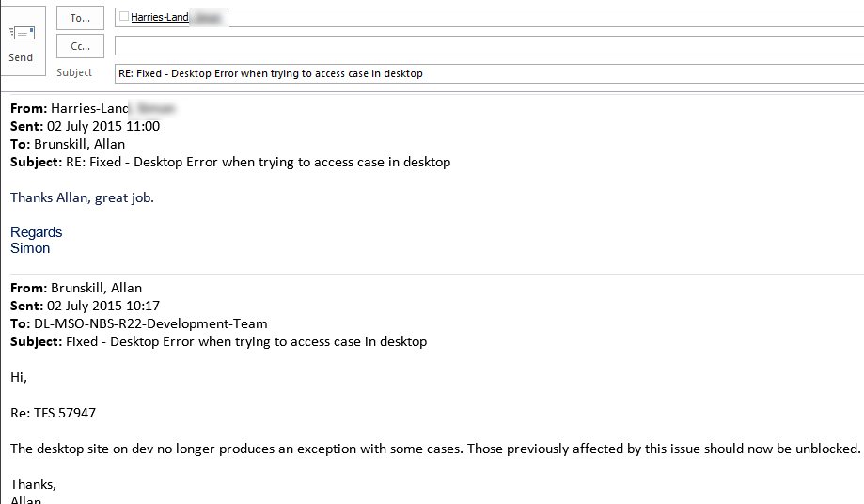This screenshot has height=504, width=864.
Task: Select the Harries-Land recipient in To field
Action: pyautogui.click(x=161, y=17)
